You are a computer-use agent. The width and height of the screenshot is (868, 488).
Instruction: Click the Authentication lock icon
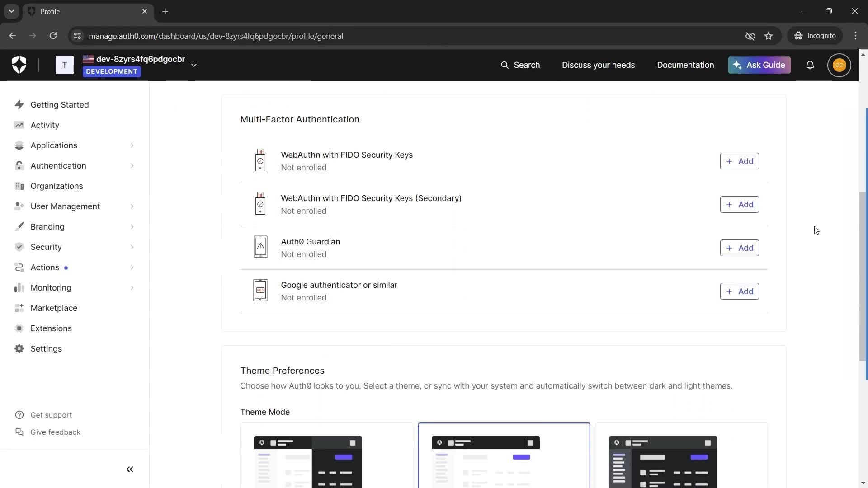pos(19,166)
